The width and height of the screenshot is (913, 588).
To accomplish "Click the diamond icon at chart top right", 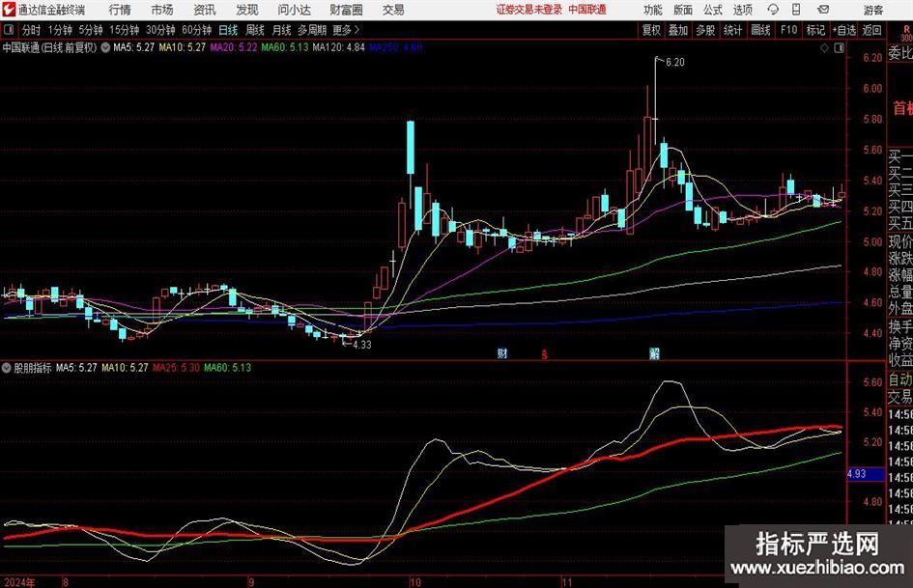I will point(824,48).
